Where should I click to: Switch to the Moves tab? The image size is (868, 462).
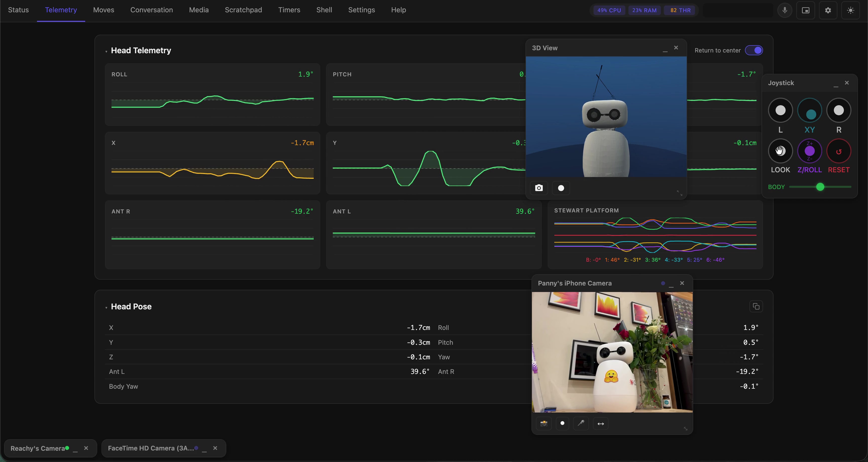(x=103, y=10)
